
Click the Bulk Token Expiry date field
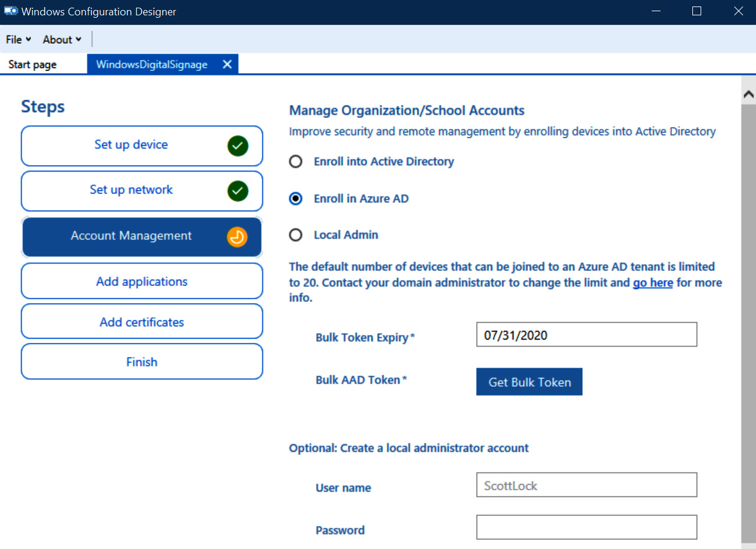pyautogui.click(x=586, y=334)
